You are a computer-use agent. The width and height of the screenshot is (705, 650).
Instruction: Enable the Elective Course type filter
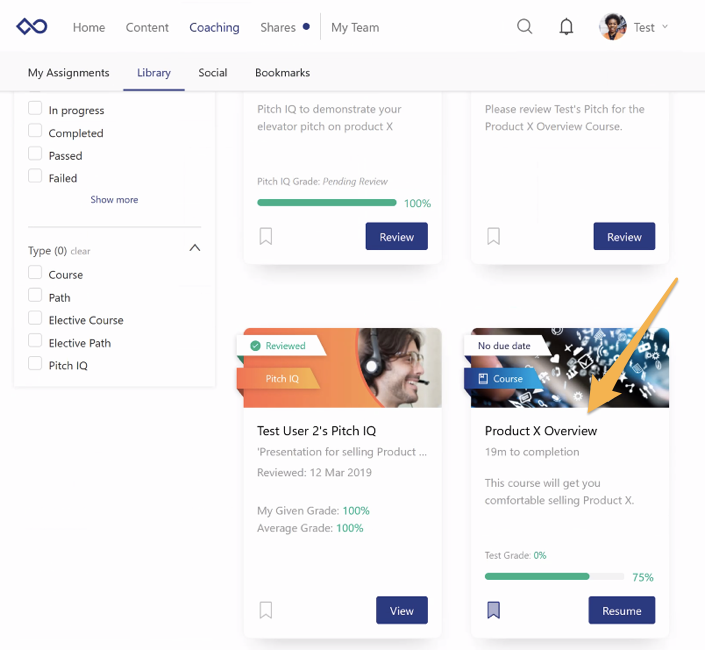coord(35,318)
